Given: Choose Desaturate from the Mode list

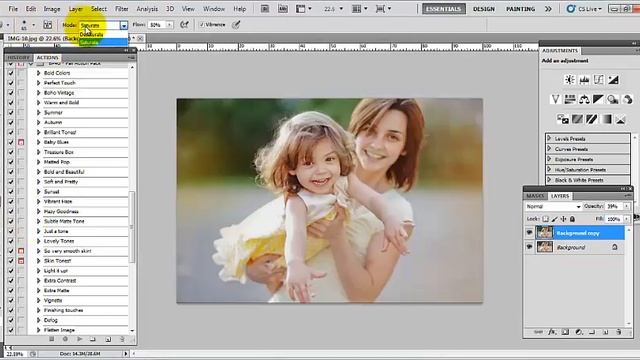Looking at the screenshot, I should [91, 35].
